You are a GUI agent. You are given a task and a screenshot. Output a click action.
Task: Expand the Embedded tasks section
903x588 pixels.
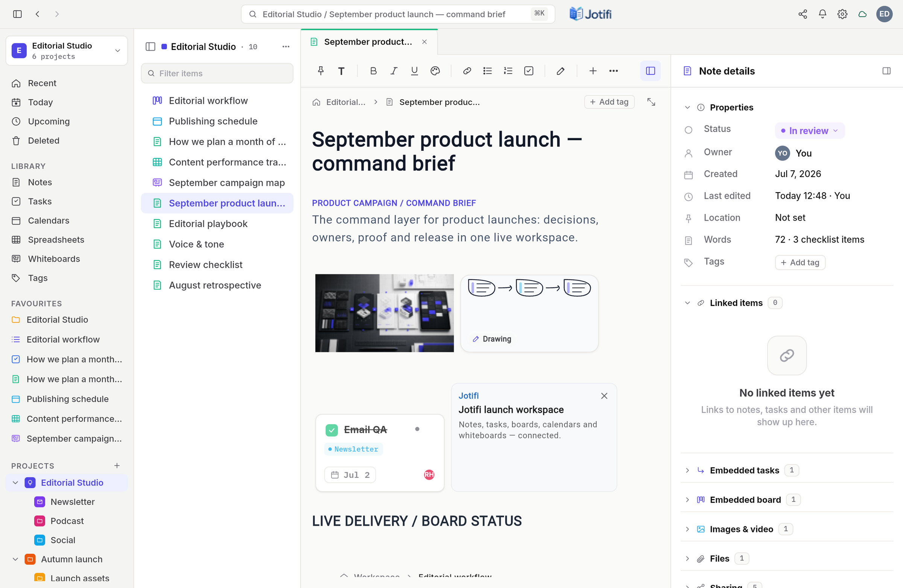coord(687,470)
